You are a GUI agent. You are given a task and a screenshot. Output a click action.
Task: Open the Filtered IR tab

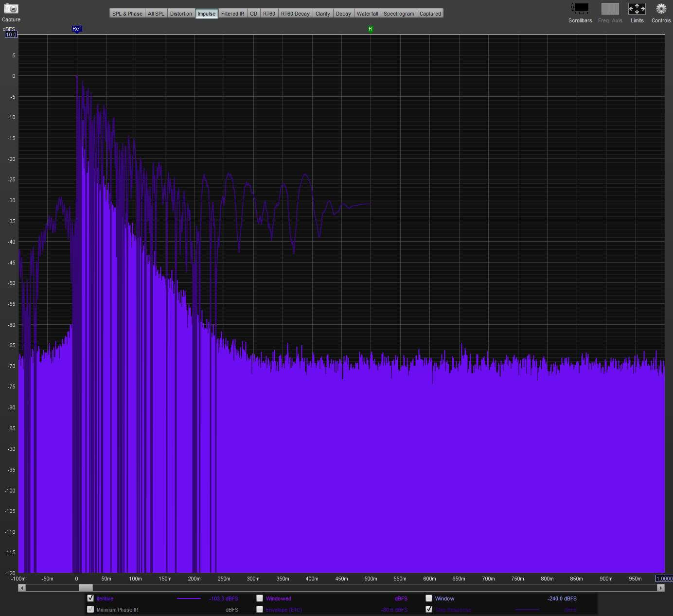click(232, 14)
